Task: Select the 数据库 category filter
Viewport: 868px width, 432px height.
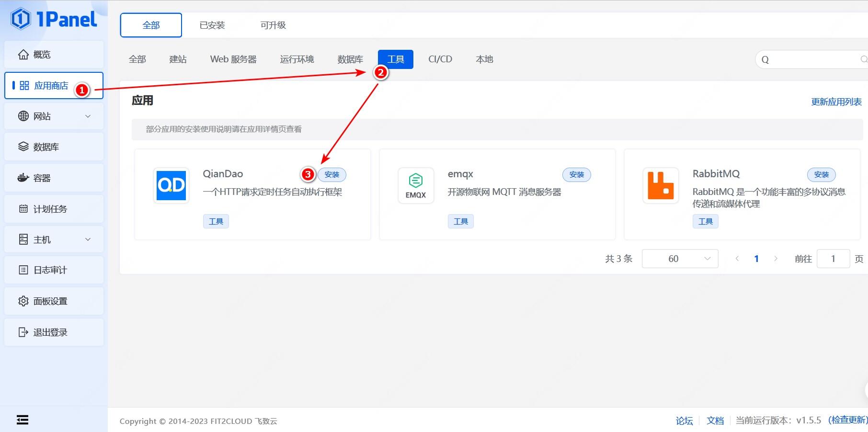Action: (x=350, y=59)
